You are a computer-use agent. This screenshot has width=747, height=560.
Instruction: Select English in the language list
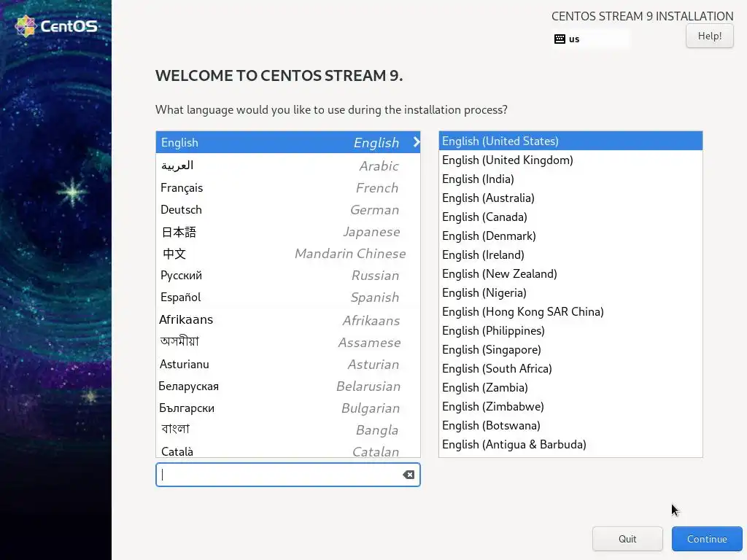coord(287,142)
